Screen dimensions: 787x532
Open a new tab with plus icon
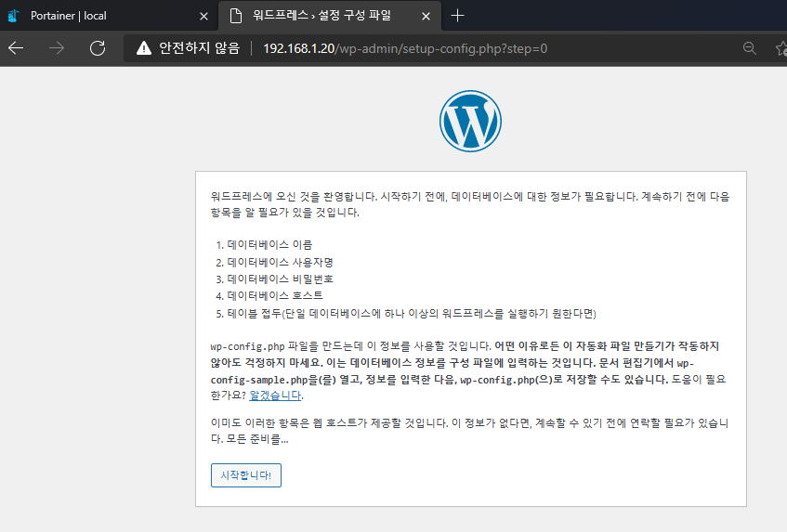click(457, 16)
